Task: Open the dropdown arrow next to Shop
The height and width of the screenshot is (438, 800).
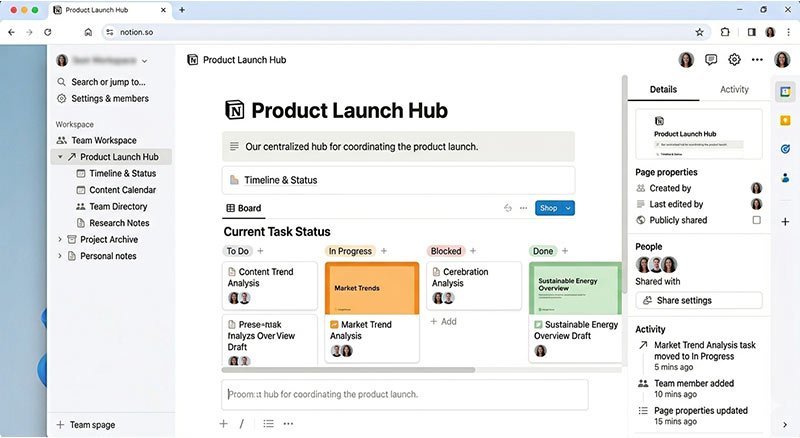Action: pos(569,208)
